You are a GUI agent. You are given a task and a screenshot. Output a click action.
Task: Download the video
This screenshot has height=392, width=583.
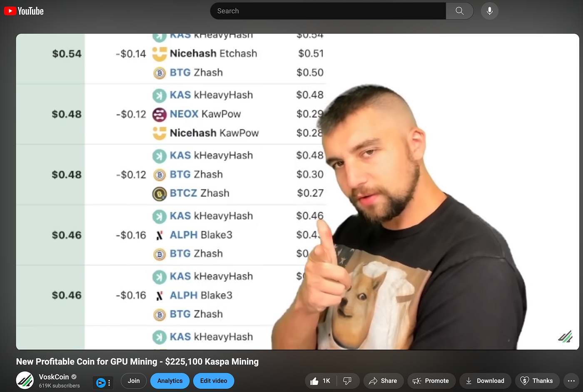(485, 381)
